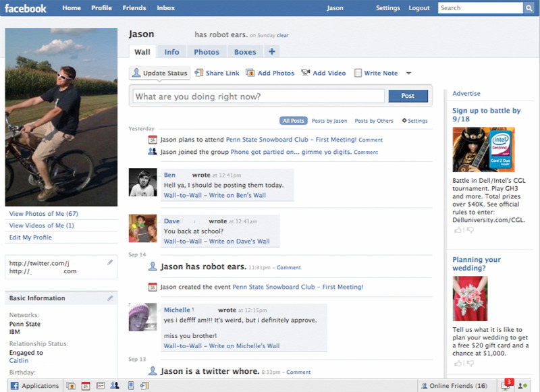Viewport: 540px width, 392px height.
Task: Click the Write Note page icon
Action: point(358,73)
